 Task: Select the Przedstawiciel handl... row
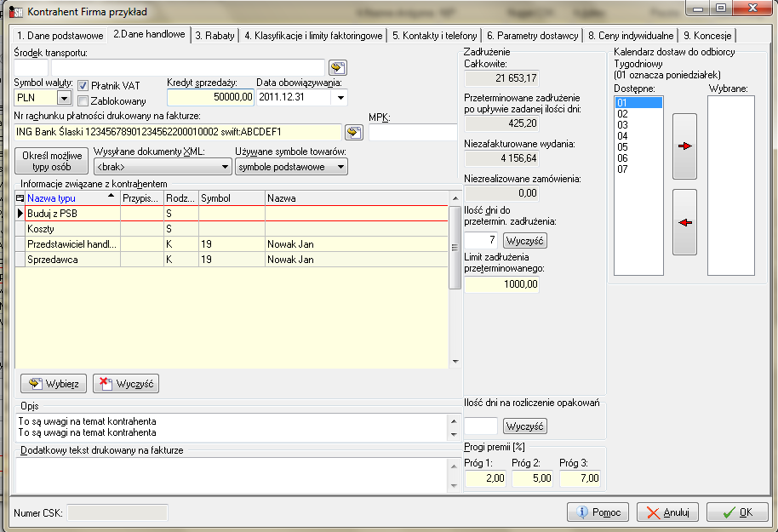tap(232, 244)
